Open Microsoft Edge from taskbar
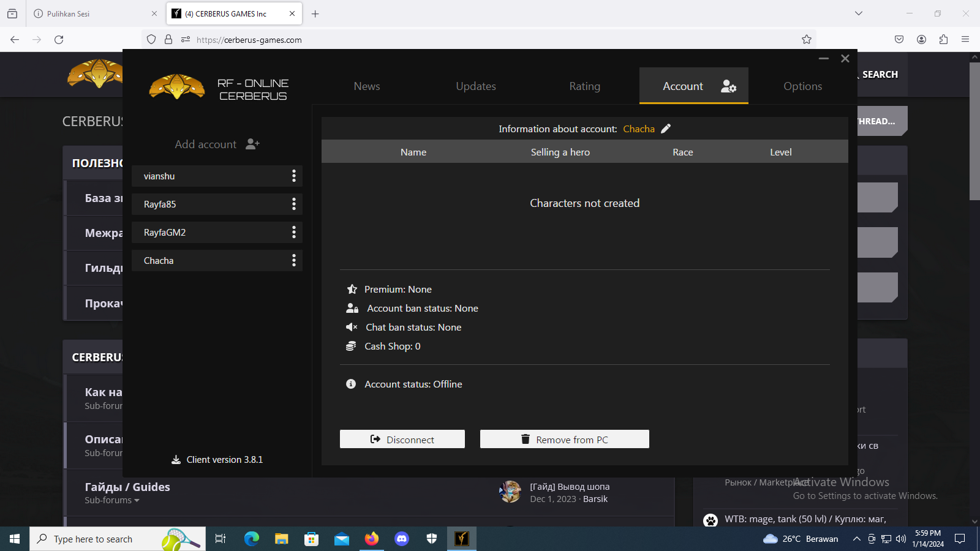The image size is (980, 551). [x=251, y=539]
